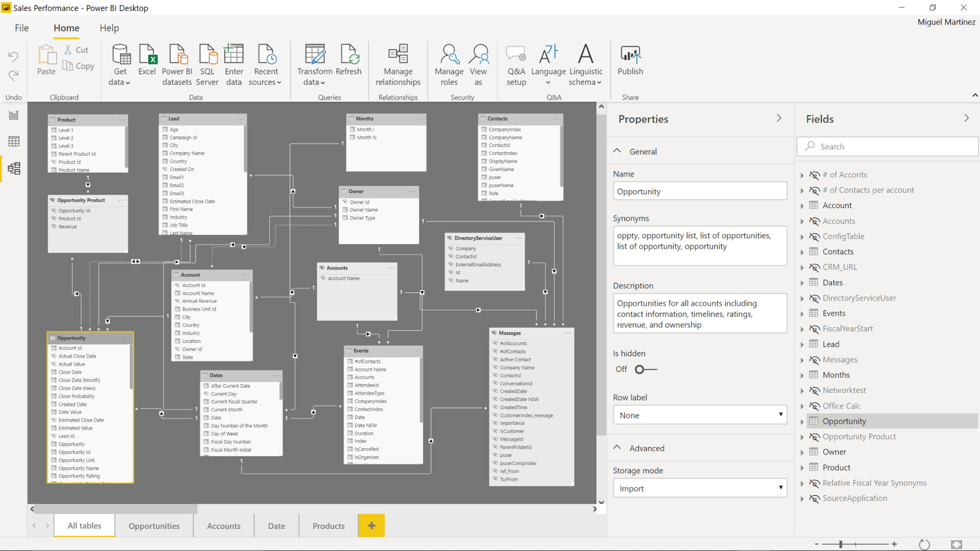Toggle visibility of the Events table

point(813,313)
